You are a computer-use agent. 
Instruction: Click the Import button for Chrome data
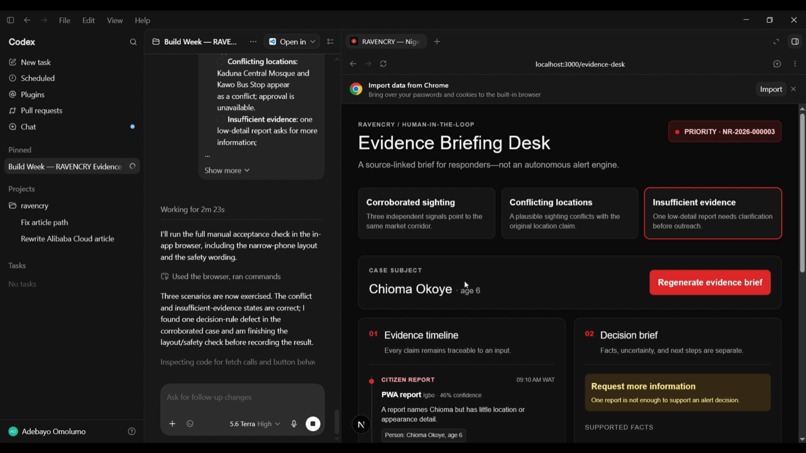tap(771, 89)
